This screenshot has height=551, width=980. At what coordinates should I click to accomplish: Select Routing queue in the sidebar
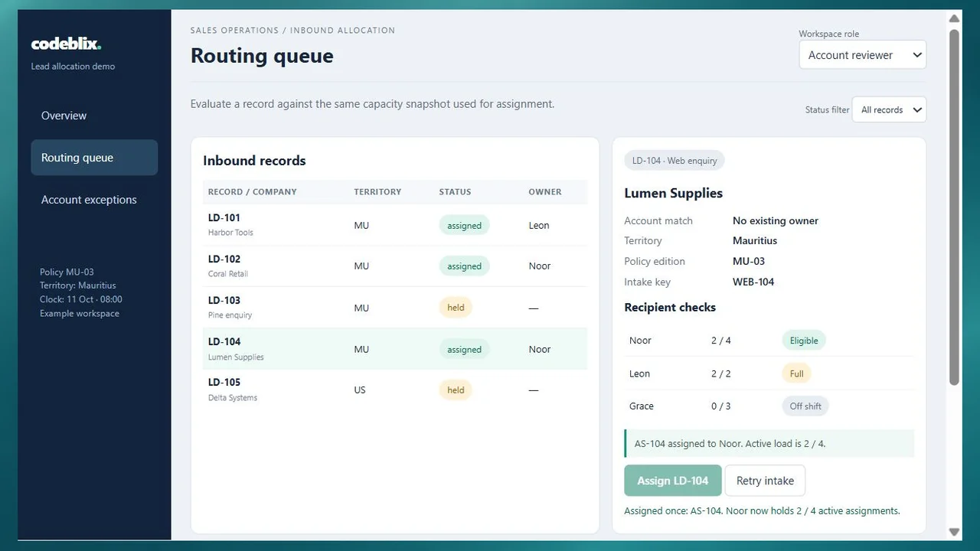tap(94, 158)
